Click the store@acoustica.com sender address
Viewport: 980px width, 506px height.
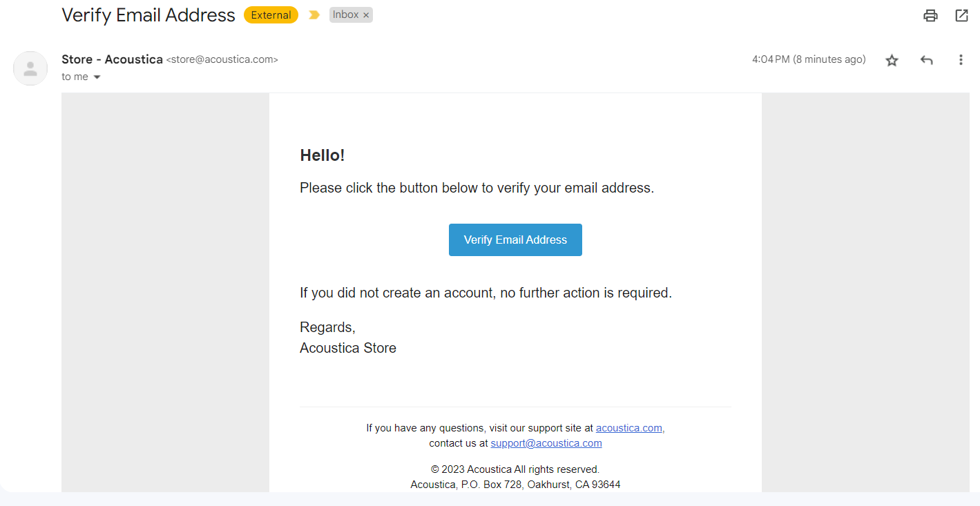click(222, 60)
